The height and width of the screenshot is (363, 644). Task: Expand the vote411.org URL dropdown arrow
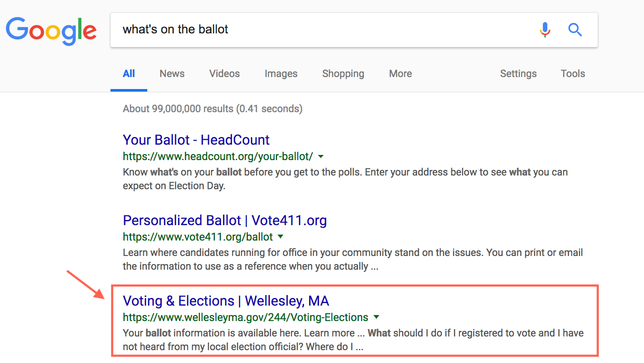click(x=280, y=237)
